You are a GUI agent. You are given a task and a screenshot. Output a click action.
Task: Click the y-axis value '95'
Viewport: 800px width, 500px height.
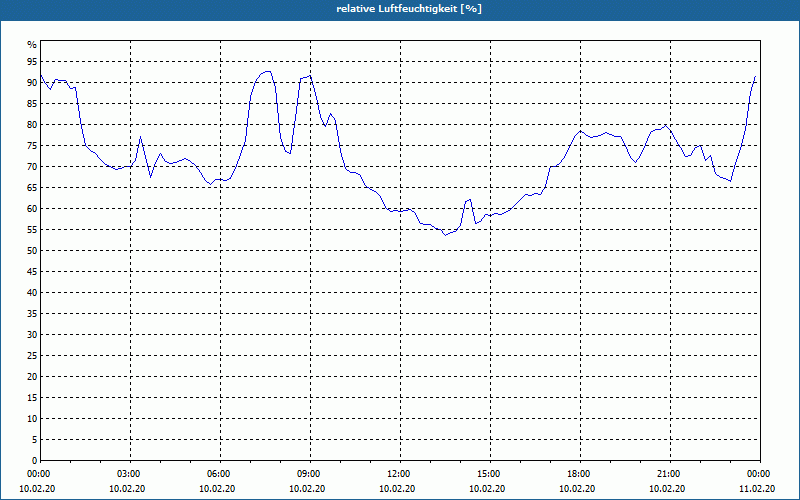coord(32,62)
